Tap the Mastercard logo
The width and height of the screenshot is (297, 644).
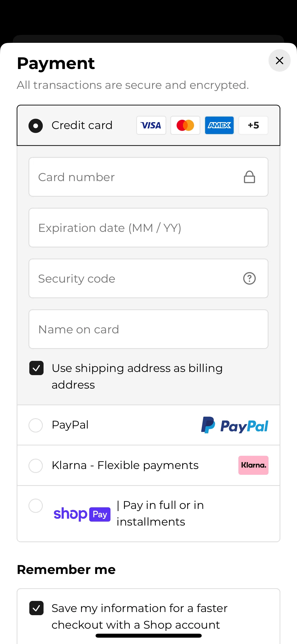coord(185,125)
